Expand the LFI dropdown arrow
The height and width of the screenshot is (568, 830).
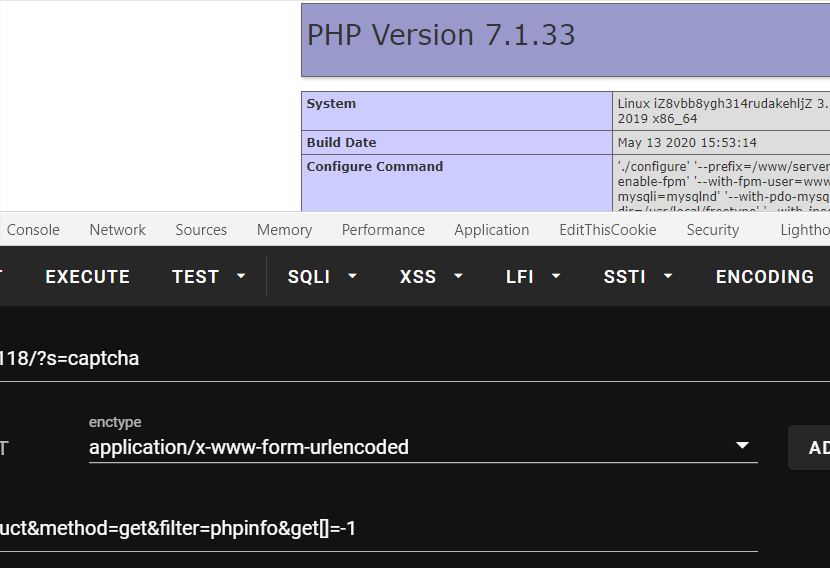pyautogui.click(x=556, y=276)
